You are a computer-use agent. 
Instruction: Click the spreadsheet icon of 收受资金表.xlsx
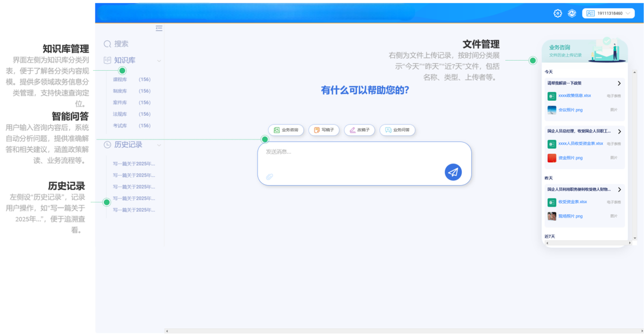(x=551, y=203)
